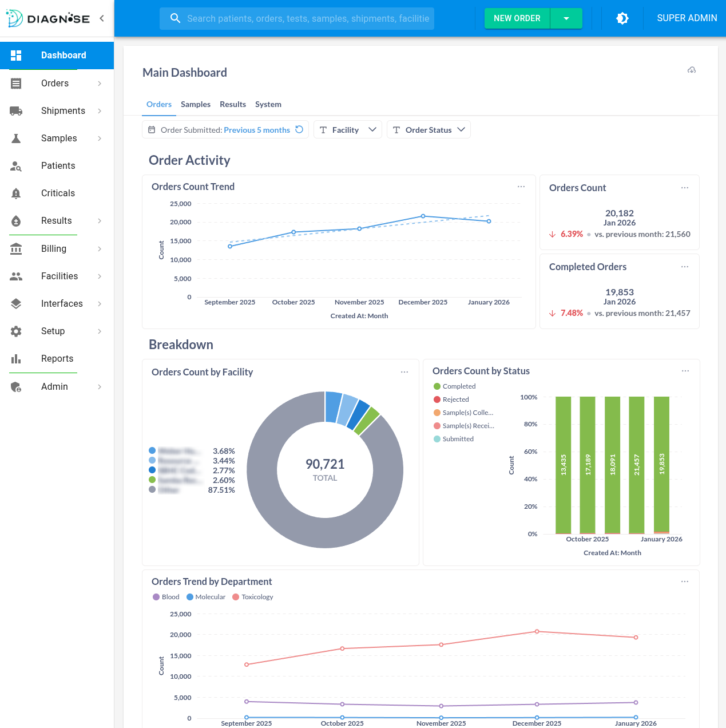Click the cloud download icon on Main Dashboard

pos(692,69)
